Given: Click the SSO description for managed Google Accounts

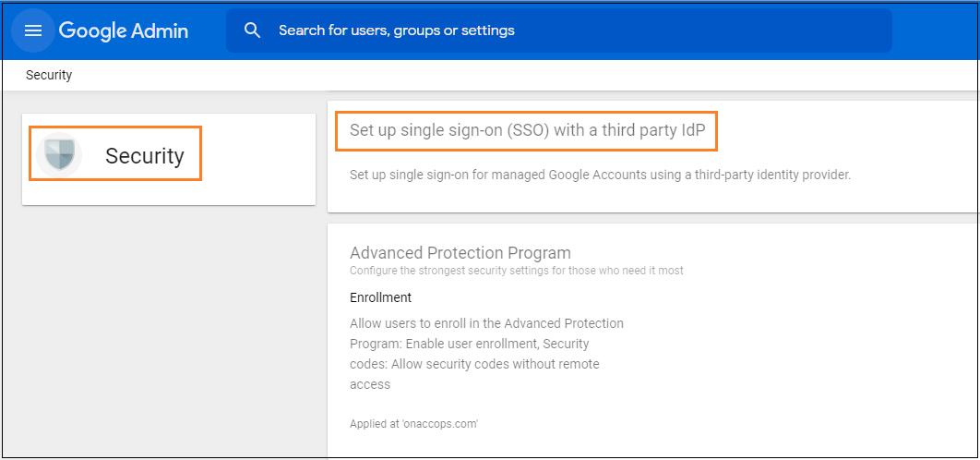Looking at the screenshot, I should point(600,175).
